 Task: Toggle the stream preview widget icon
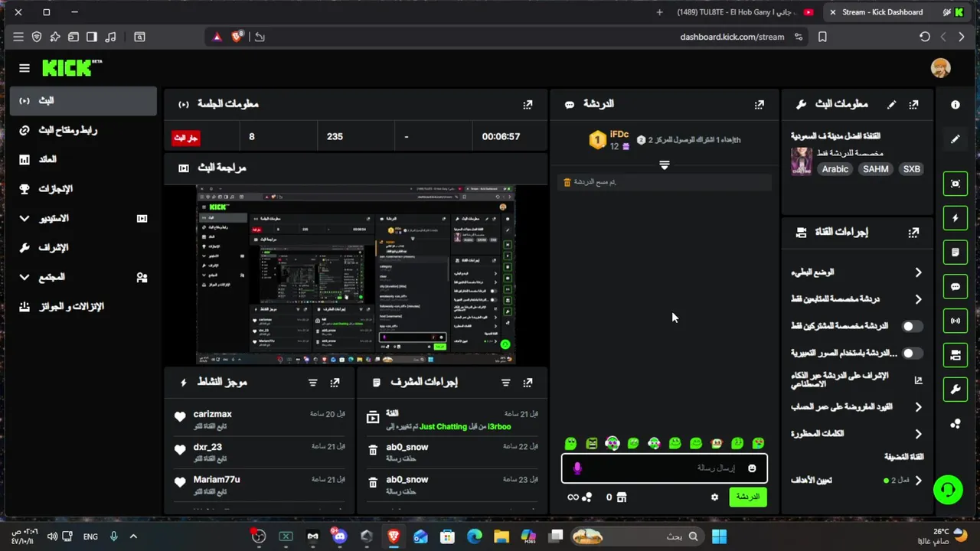955,184
